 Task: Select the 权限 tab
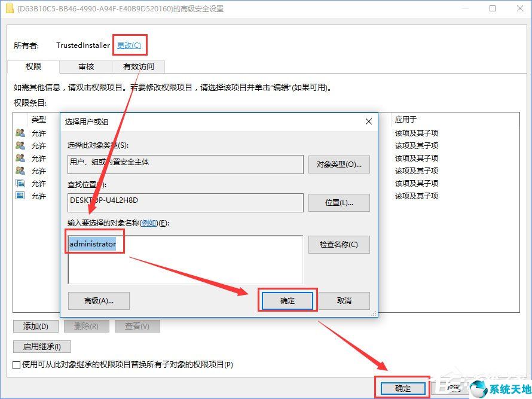click(33, 67)
